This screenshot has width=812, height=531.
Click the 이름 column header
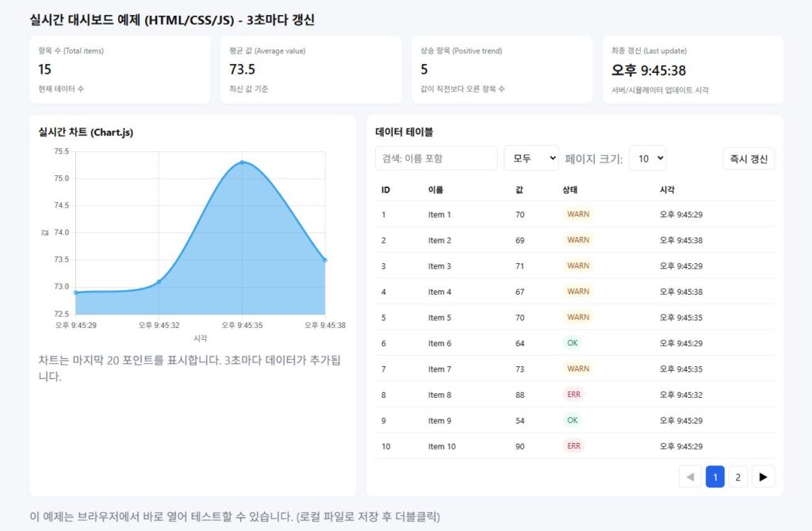point(433,189)
